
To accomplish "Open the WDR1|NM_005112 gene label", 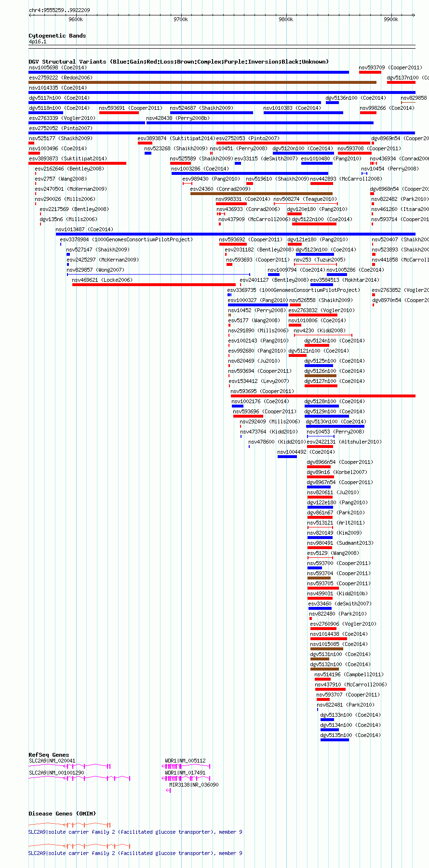I will tap(185, 761).
